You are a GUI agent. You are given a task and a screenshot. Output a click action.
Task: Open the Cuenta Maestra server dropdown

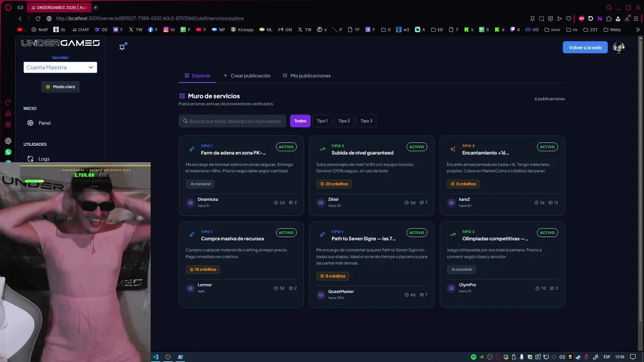click(x=60, y=67)
